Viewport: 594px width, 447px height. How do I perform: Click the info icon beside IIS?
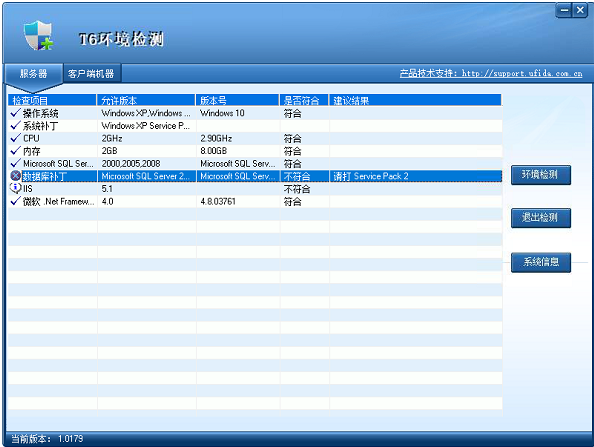point(16,188)
